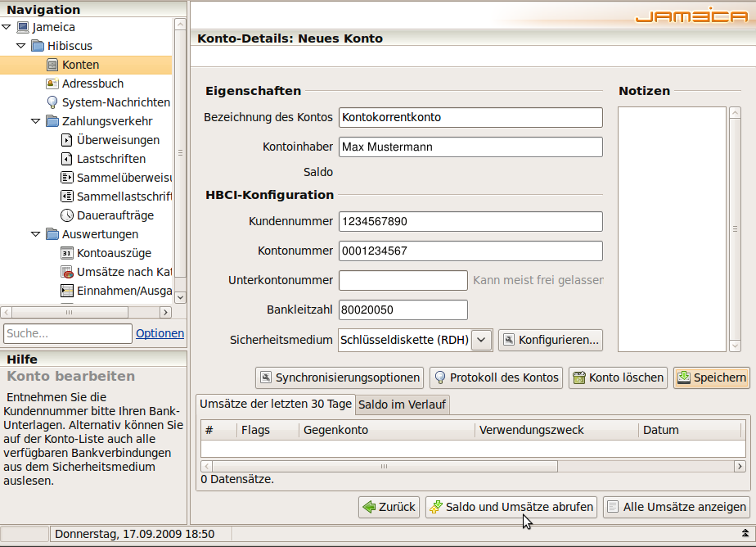Switch to Saldo im Verlauf tab
Screen dimensions: 756x547
(402, 405)
